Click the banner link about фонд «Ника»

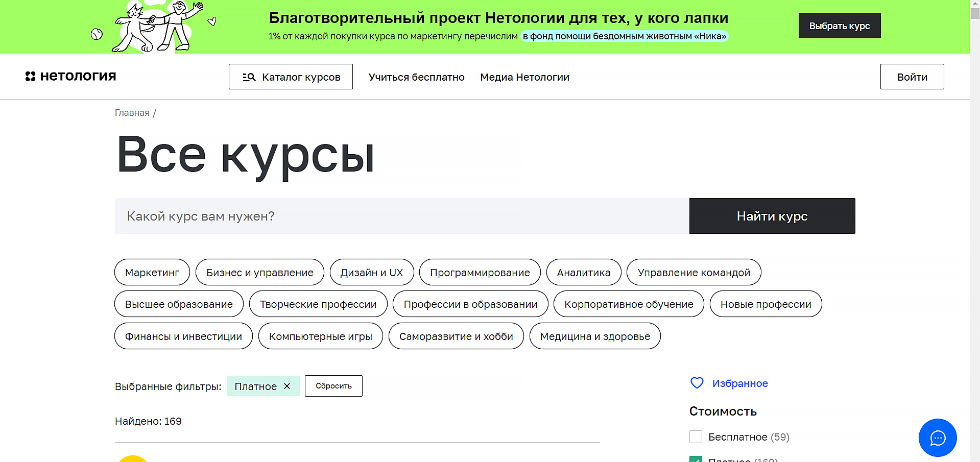[x=624, y=36]
